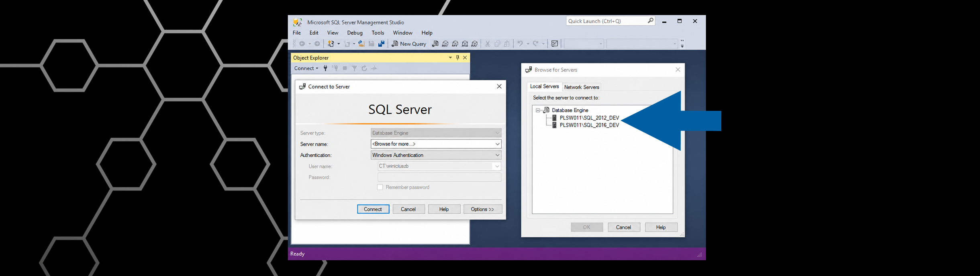Click the Copy icon in toolbar
This screenshot has height=276, width=980.
tap(497, 44)
